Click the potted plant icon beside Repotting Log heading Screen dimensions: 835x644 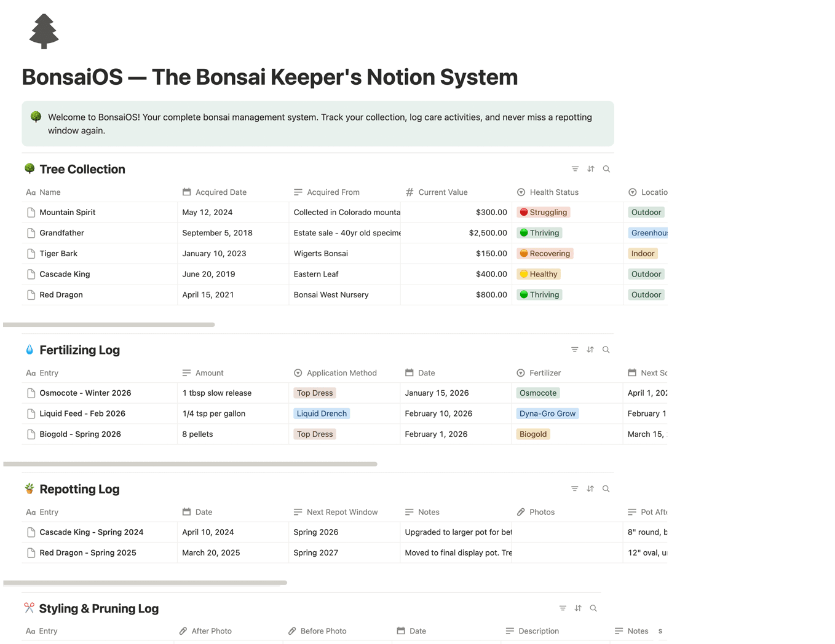[30, 489]
